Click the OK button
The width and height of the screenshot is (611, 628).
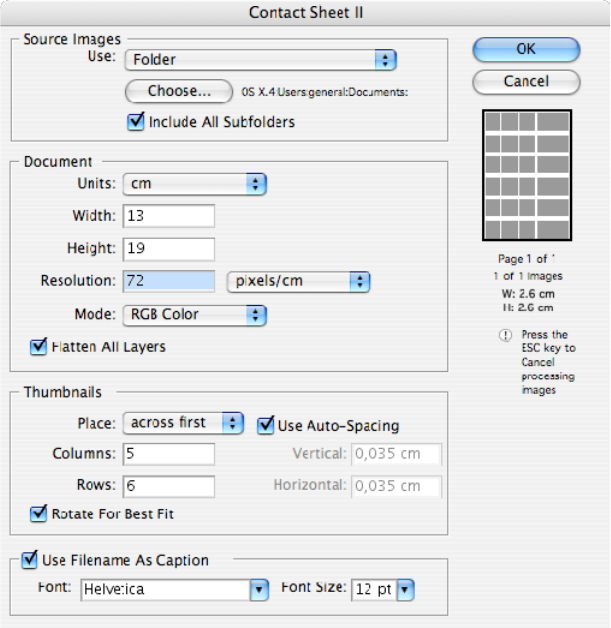525,49
